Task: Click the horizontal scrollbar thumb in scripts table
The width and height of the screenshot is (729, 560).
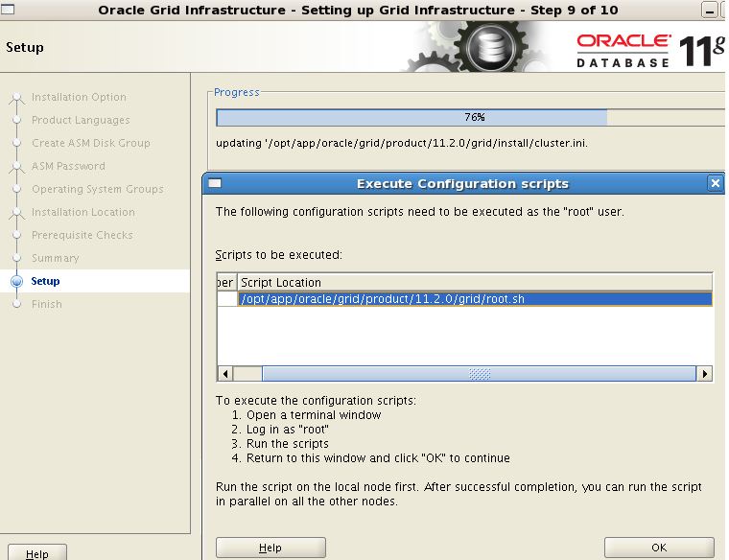Action: (x=479, y=374)
